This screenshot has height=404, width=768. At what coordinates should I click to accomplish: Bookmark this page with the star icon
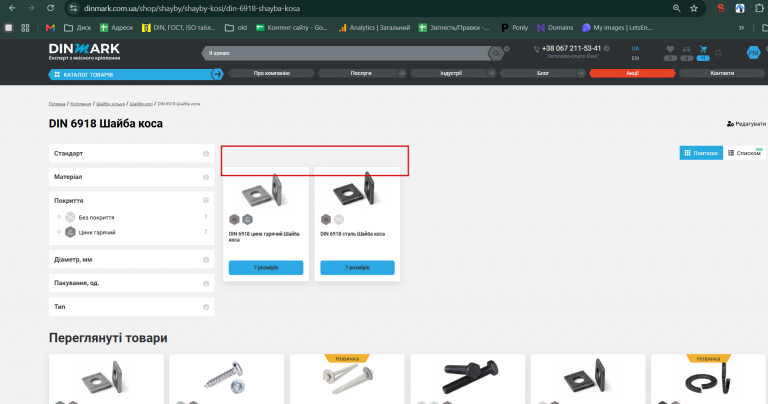694,8
